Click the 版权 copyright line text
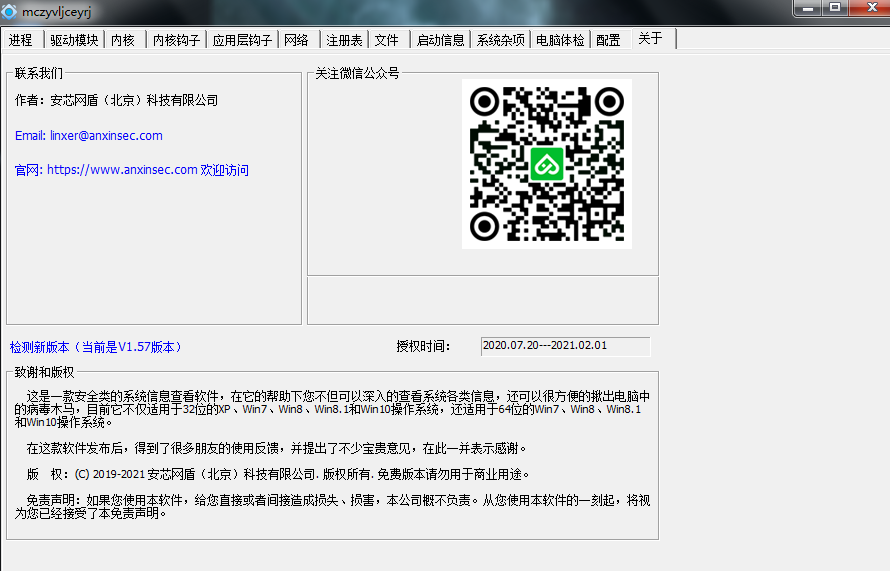890x571 pixels. (278, 474)
